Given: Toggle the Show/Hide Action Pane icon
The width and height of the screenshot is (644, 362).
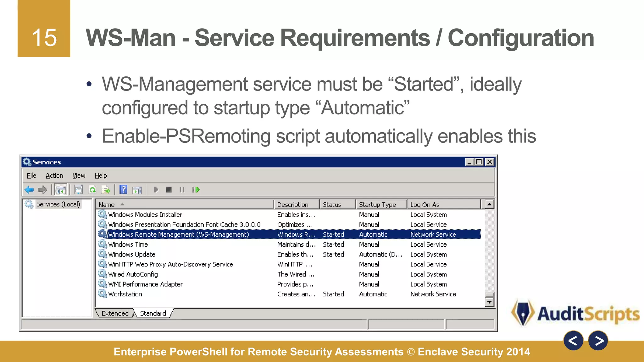Looking at the screenshot, I should 137,190.
